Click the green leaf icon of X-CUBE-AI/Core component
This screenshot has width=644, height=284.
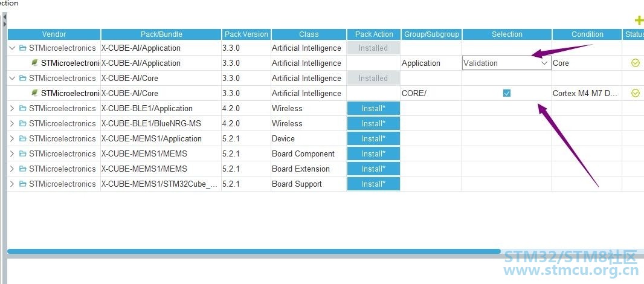(x=35, y=93)
